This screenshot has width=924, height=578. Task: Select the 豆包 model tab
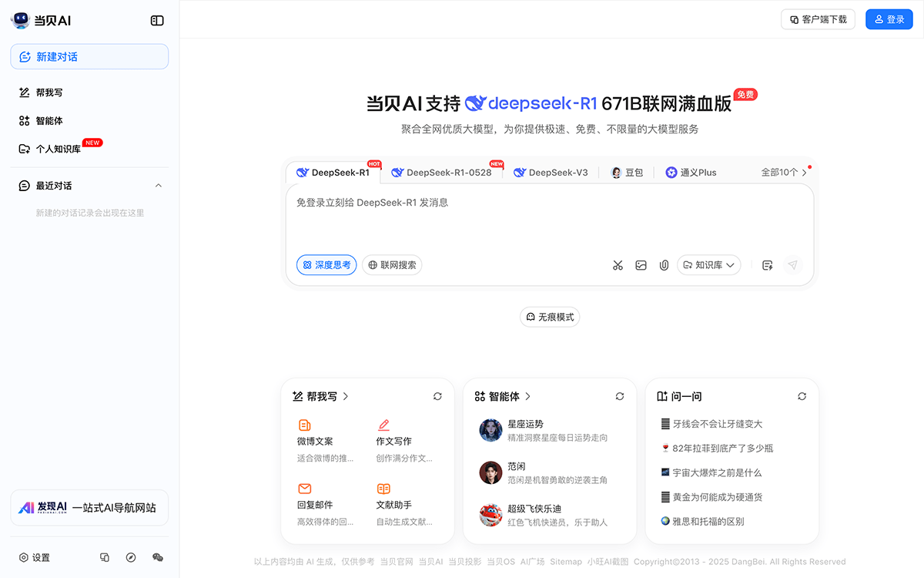[x=627, y=173]
